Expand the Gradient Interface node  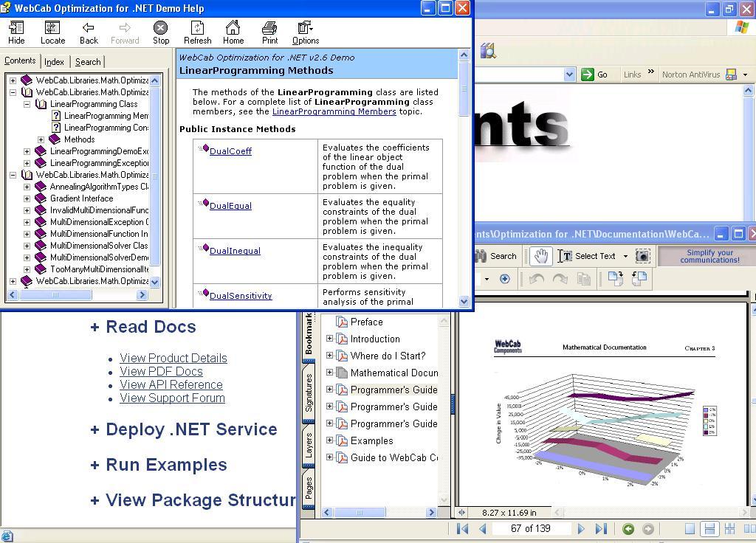pos(27,198)
